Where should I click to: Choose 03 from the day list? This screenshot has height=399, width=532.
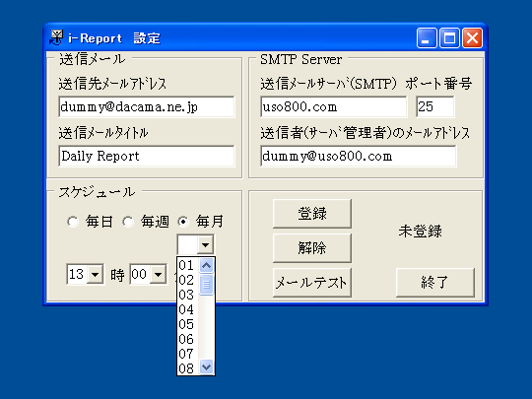188,295
